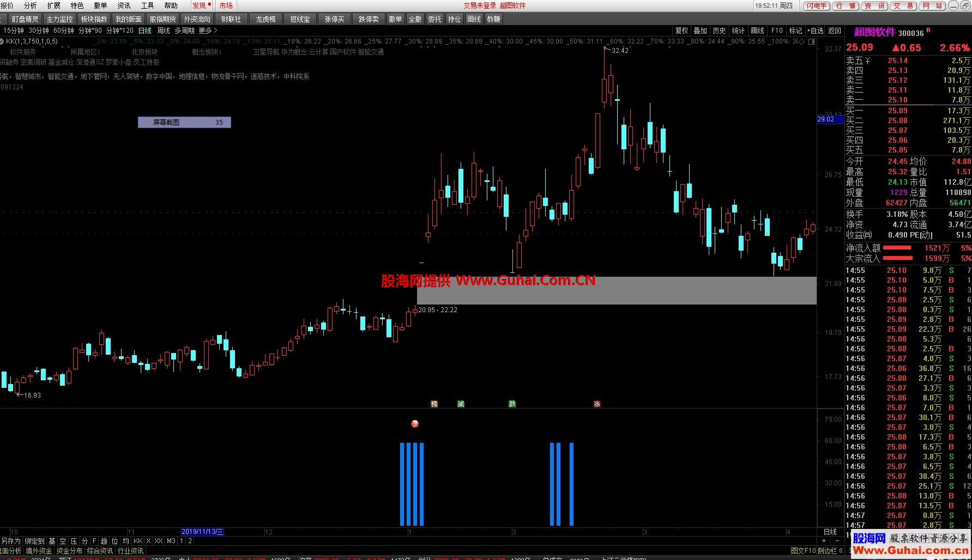Click the 委托 toolbar button

click(434, 19)
